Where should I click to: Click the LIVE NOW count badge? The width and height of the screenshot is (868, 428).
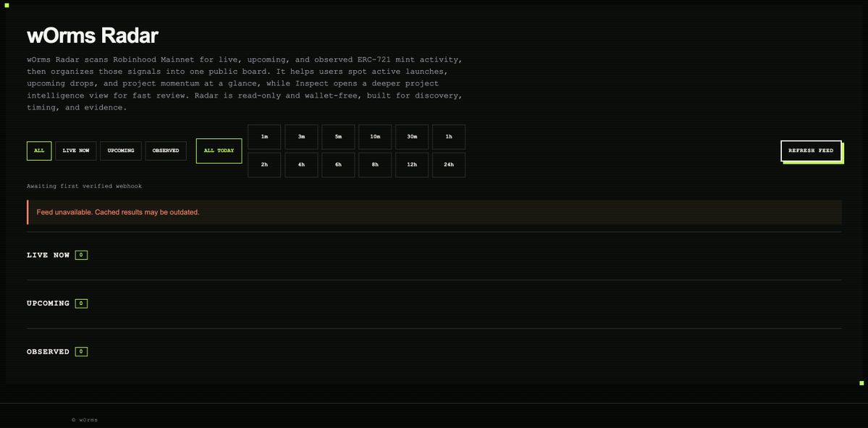[x=81, y=255]
